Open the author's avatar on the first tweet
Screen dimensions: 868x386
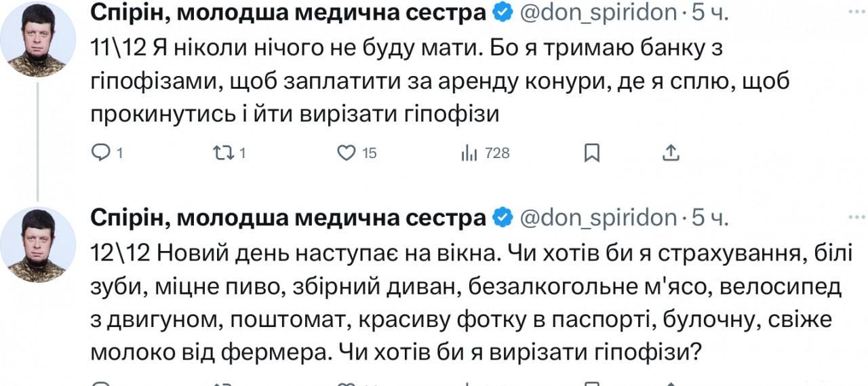[38, 41]
